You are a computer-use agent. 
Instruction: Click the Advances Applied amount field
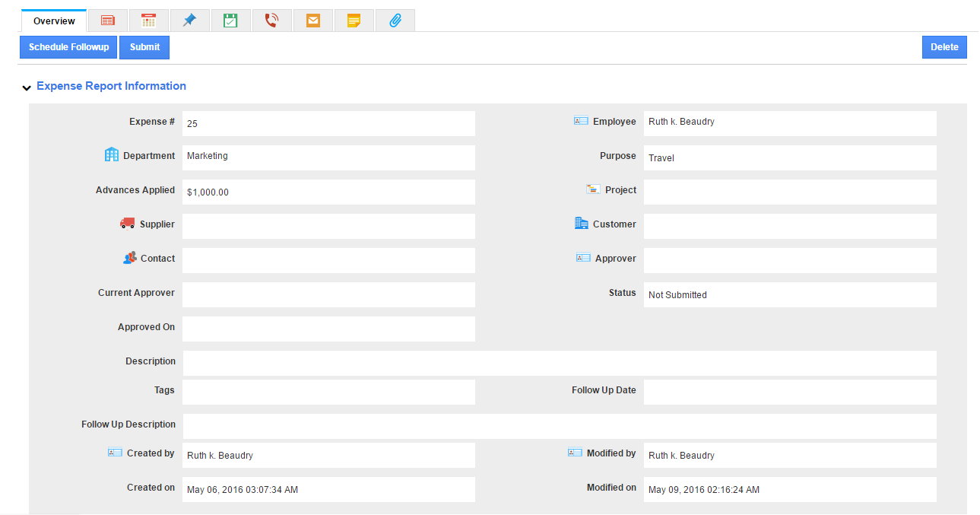(328, 192)
